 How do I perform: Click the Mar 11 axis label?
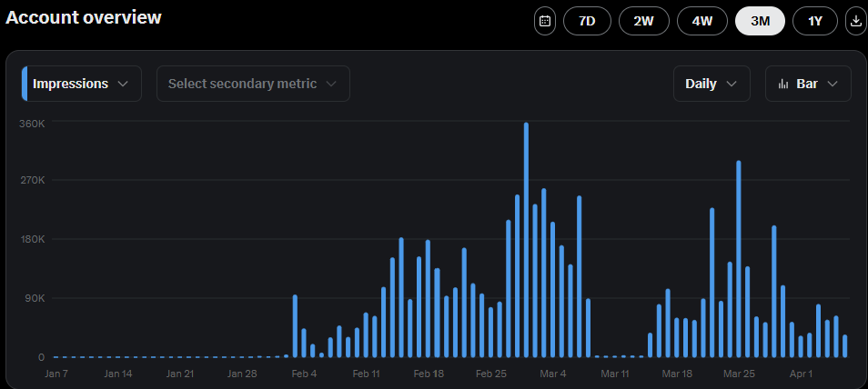tap(615, 374)
